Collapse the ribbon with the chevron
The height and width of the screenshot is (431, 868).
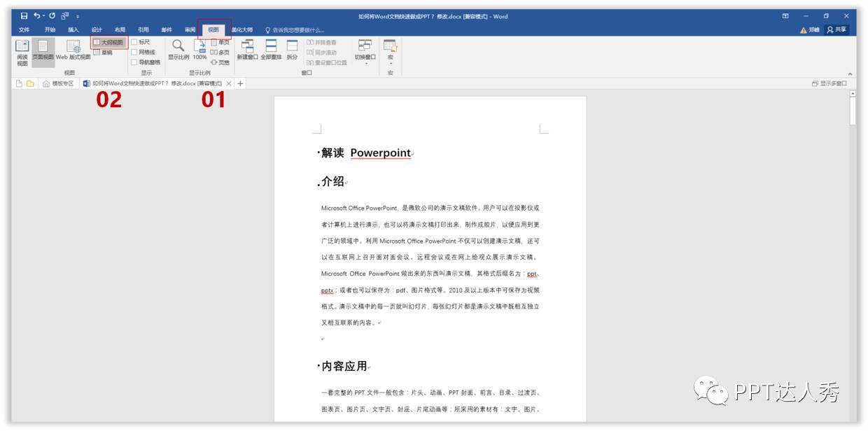tap(850, 73)
